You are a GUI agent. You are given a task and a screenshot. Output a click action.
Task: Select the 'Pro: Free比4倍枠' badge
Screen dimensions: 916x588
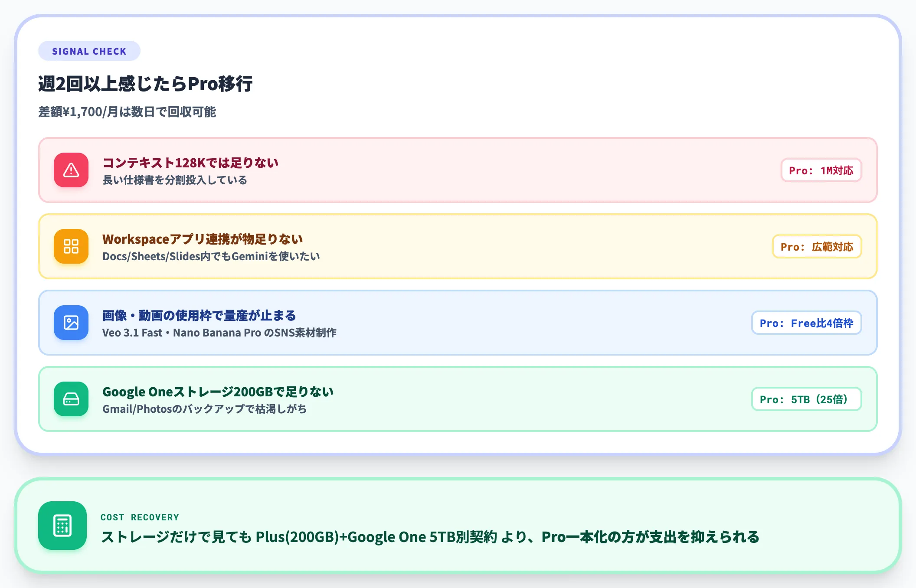pos(806,323)
